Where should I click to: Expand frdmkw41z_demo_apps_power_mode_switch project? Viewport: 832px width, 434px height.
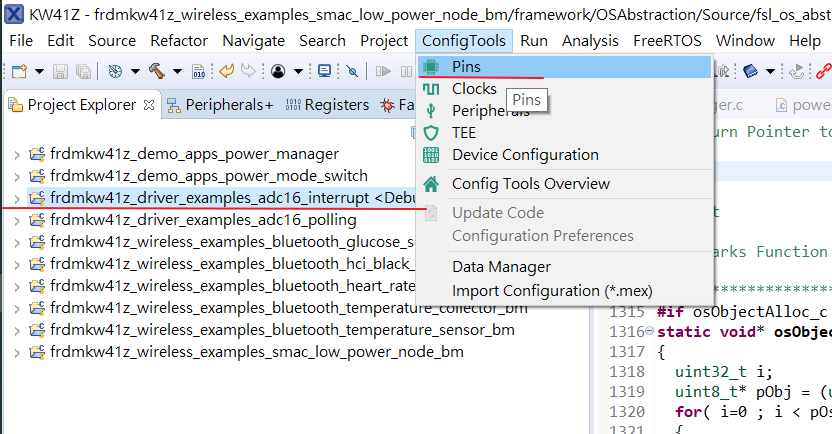pos(17,176)
